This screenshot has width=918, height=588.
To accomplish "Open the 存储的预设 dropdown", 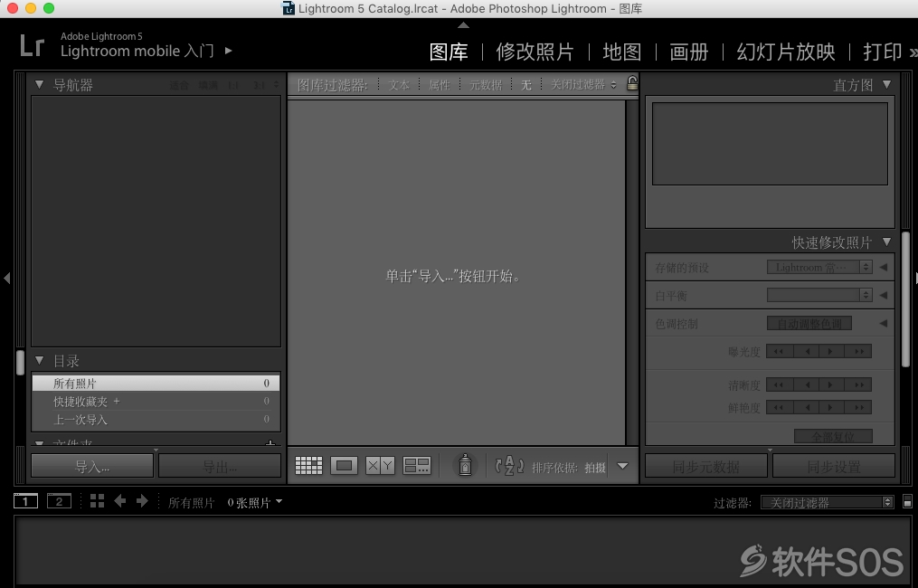I will pos(819,267).
